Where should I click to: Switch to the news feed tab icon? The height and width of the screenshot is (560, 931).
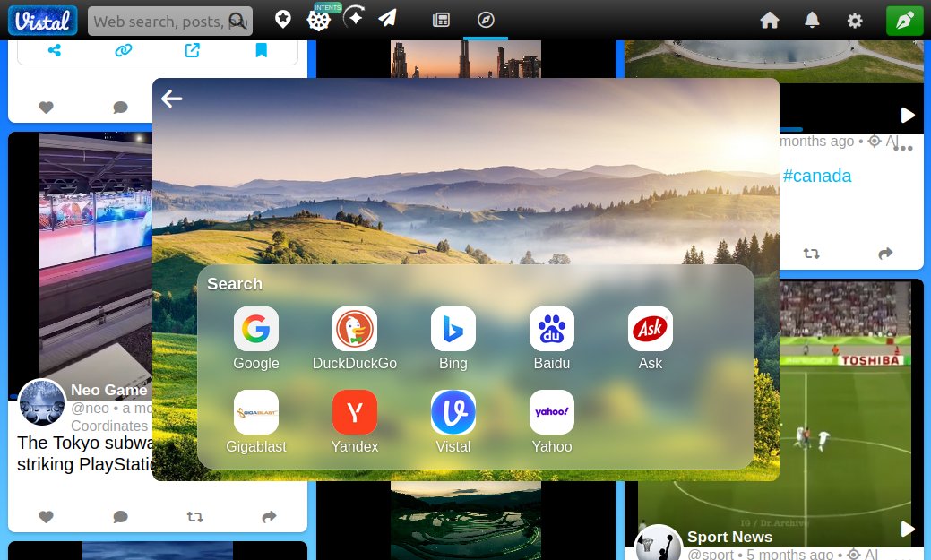(441, 21)
